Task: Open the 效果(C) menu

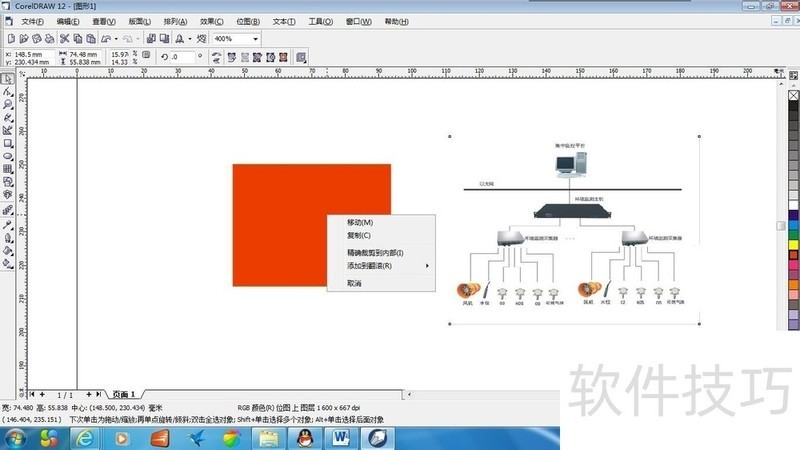Action: pos(211,21)
